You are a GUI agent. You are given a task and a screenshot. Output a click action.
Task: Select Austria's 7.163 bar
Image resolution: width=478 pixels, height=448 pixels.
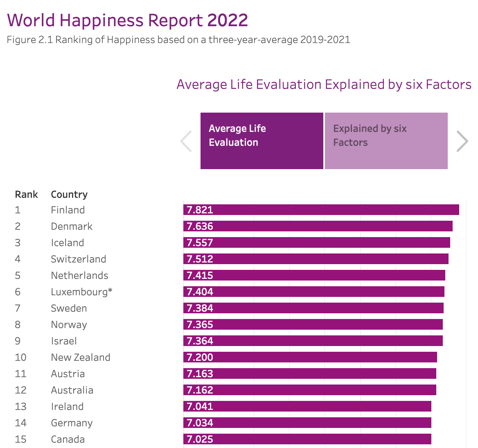[310, 373]
